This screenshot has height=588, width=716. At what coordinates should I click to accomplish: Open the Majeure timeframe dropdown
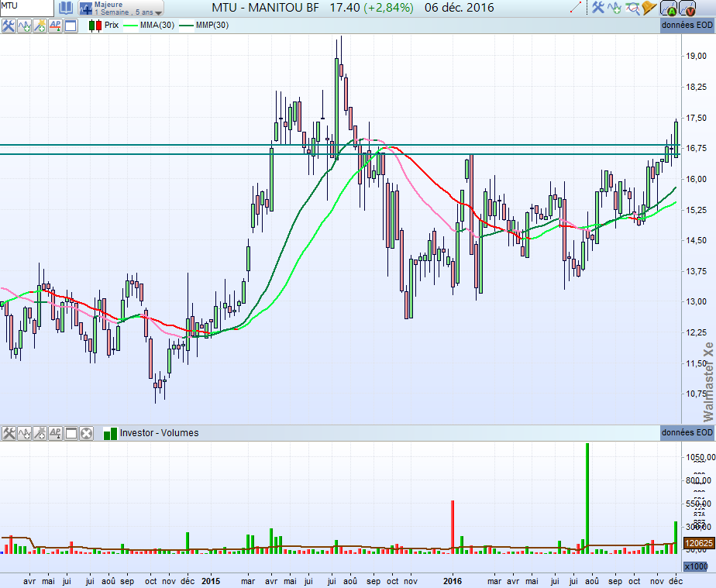[121, 9]
